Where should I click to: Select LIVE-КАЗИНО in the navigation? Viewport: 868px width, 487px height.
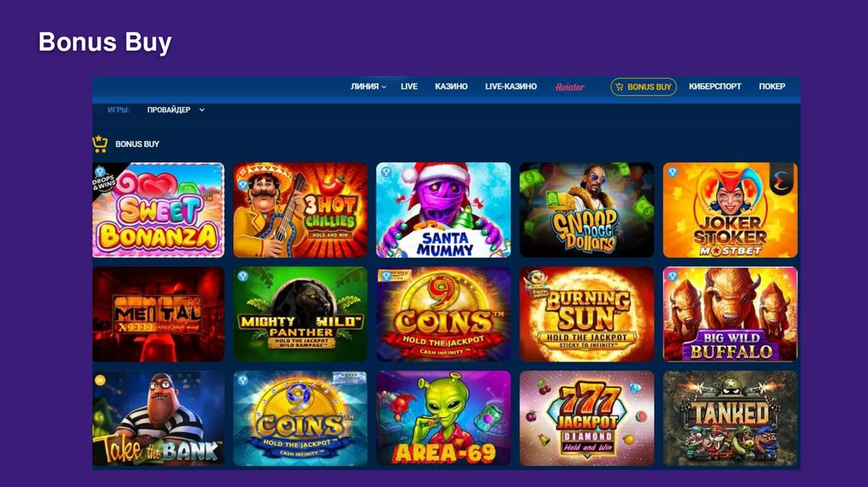click(511, 87)
